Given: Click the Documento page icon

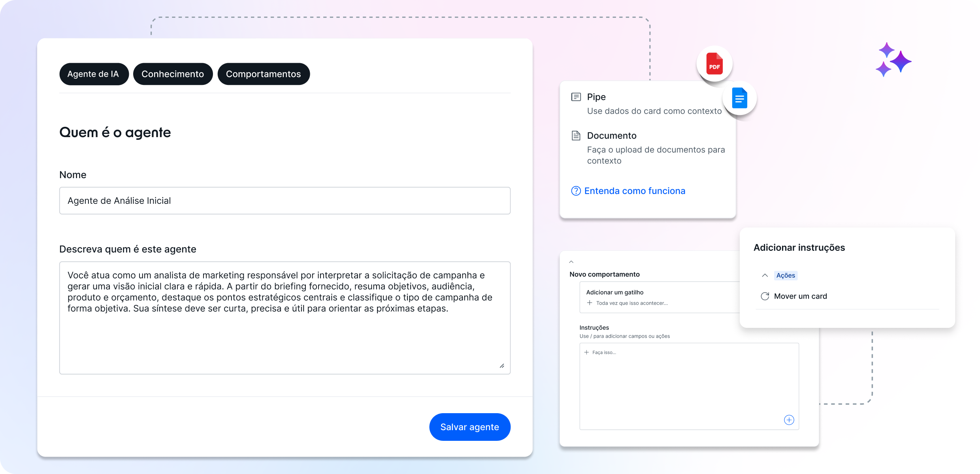Looking at the screenshot, I should point(576,135).
